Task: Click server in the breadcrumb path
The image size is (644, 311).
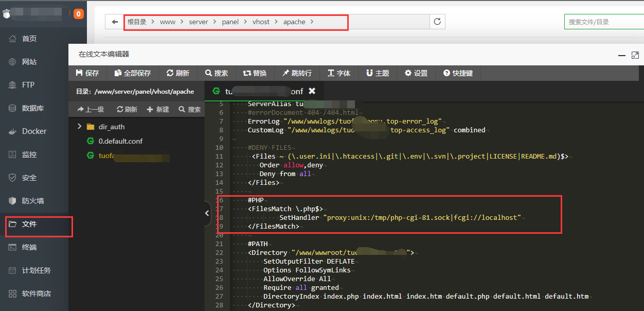Action: [x=199, y=22]
